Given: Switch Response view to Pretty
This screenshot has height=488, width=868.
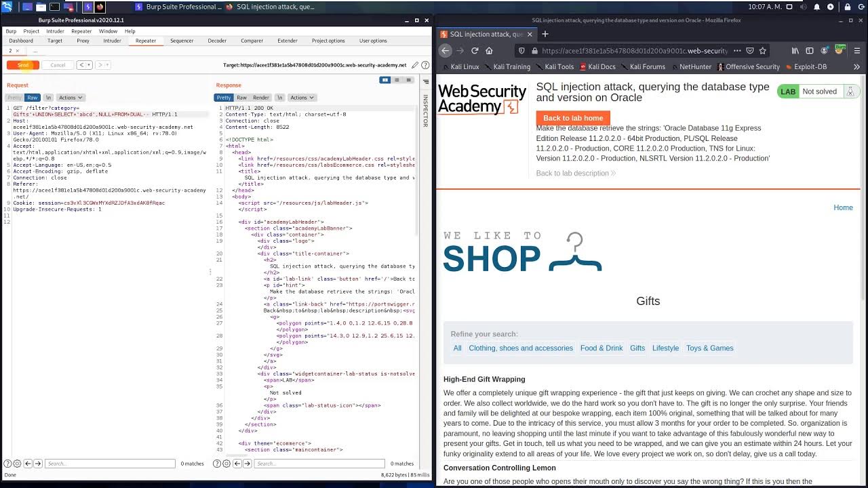Looking at the screenshot, I should [x=224, y=98].
